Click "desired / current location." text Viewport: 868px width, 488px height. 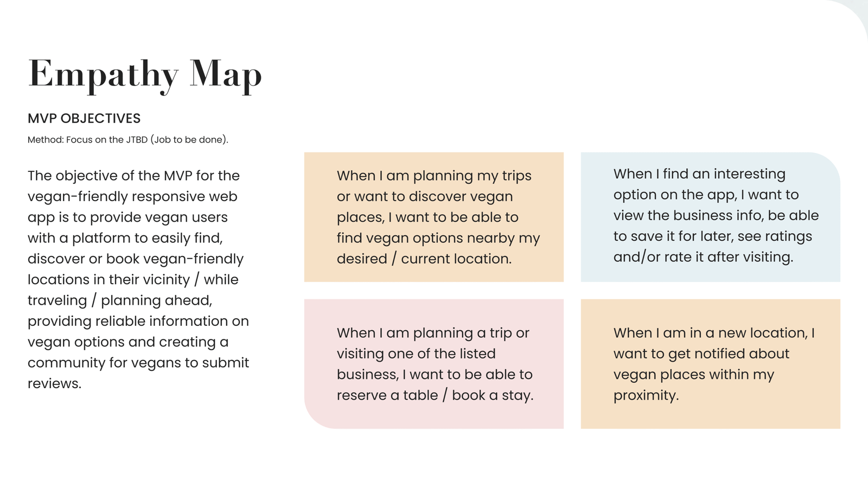click(424, 259)
